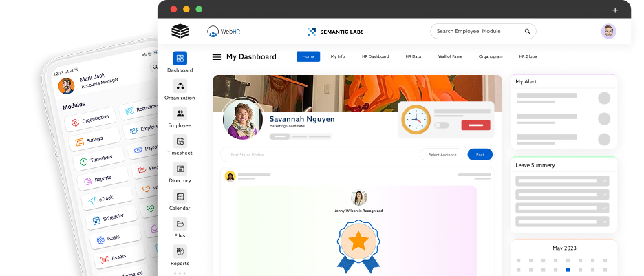Click the search magnifier icon
Image resolution: width=644 pixels, height=276 pixels.
tap(527, 31)
